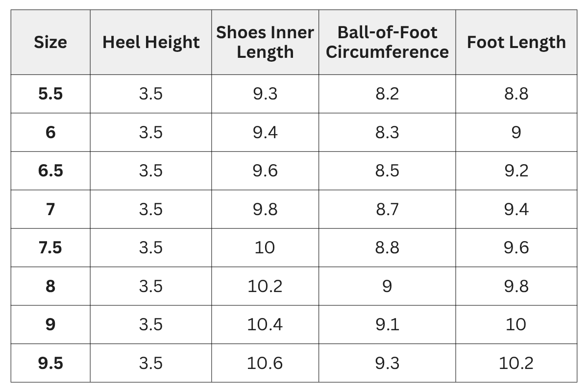588x392 pixels.
Task: Select foot length 8.8 for size 5.5
Action: pyautogui.click(x=516, y=94)
